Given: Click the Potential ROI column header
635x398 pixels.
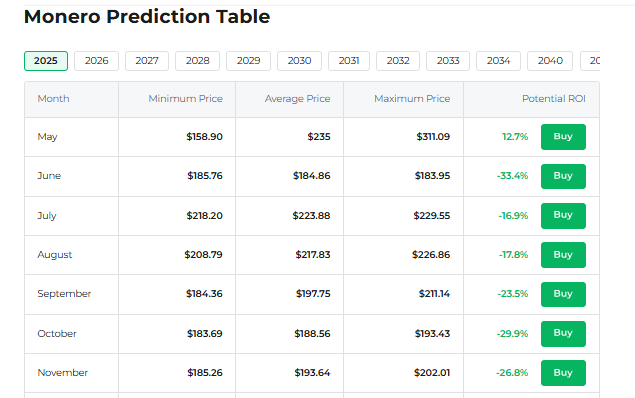Looking at the screenshot, I should (554, 99).
